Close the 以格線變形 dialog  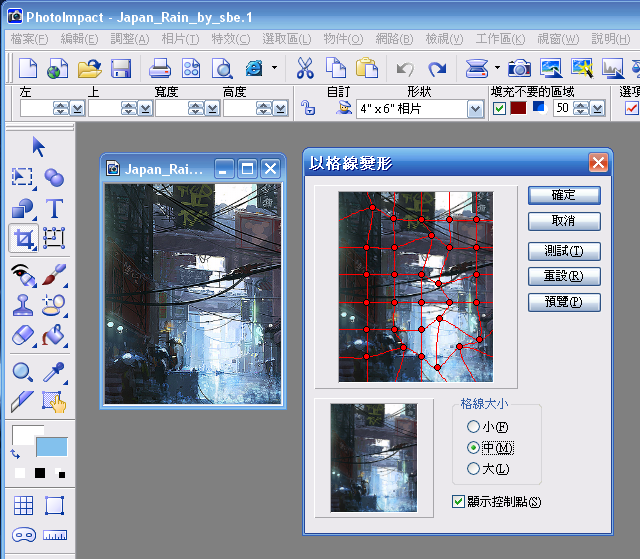(598, 163)
